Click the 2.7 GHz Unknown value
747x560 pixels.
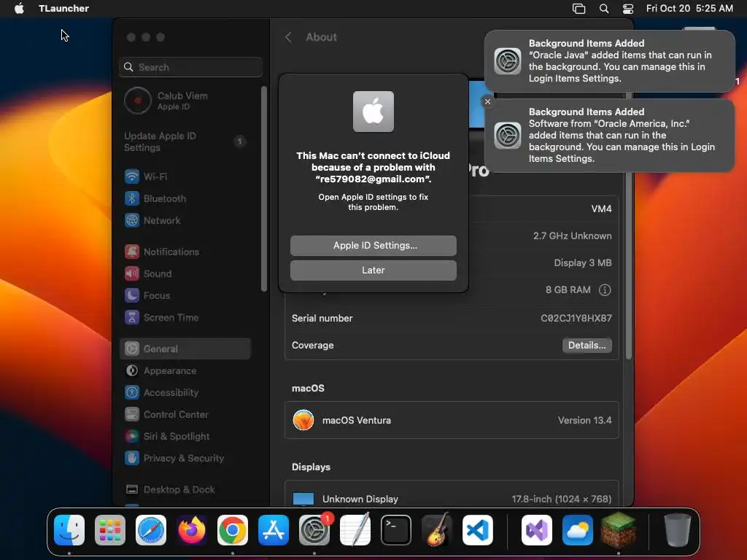point(572,236)
